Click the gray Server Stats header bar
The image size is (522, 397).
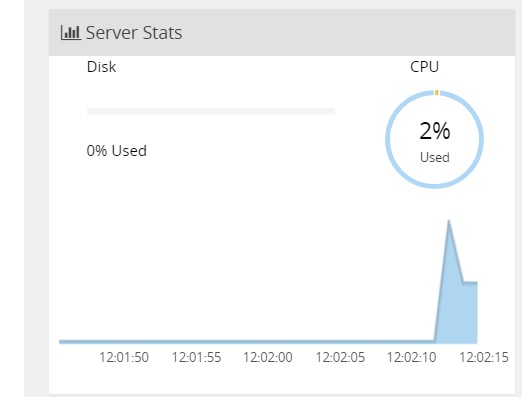click(x=282, y=32)
